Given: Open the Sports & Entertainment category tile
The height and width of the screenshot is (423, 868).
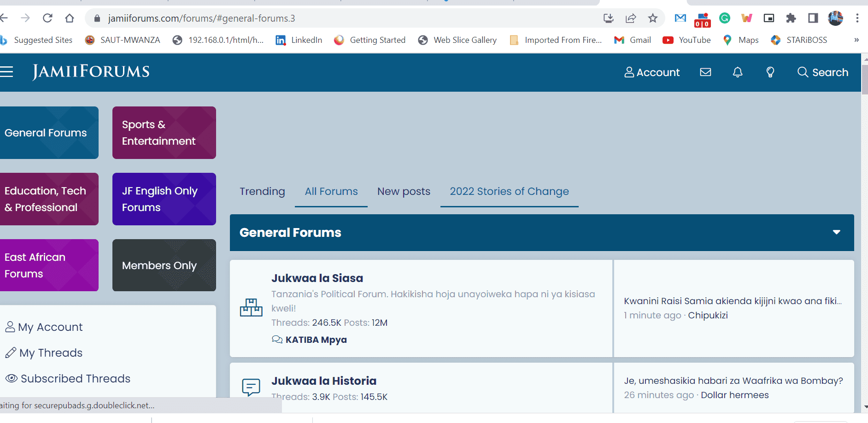Looking at the screenshot, I should click(164, 133).
